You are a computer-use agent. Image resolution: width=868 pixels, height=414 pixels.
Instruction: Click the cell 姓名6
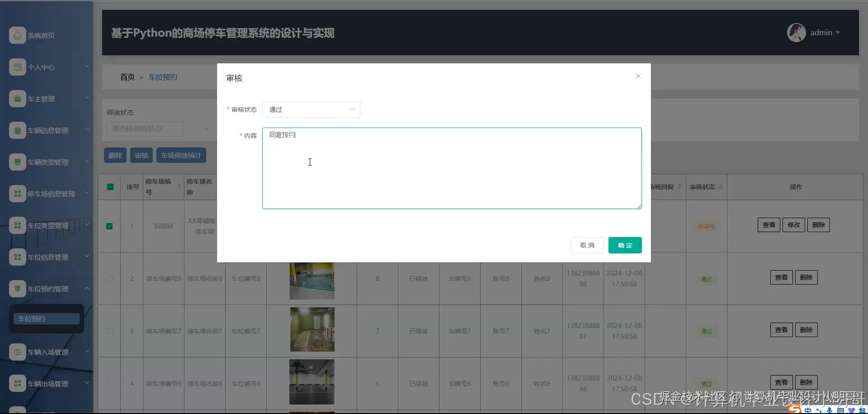coord(542,384)
